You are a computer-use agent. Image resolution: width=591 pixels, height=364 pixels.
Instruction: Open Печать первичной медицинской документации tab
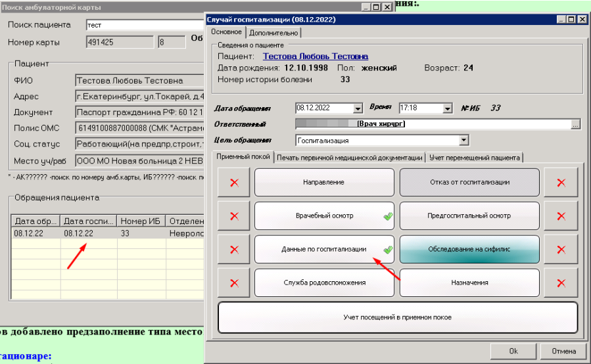[x=349, y=158]
